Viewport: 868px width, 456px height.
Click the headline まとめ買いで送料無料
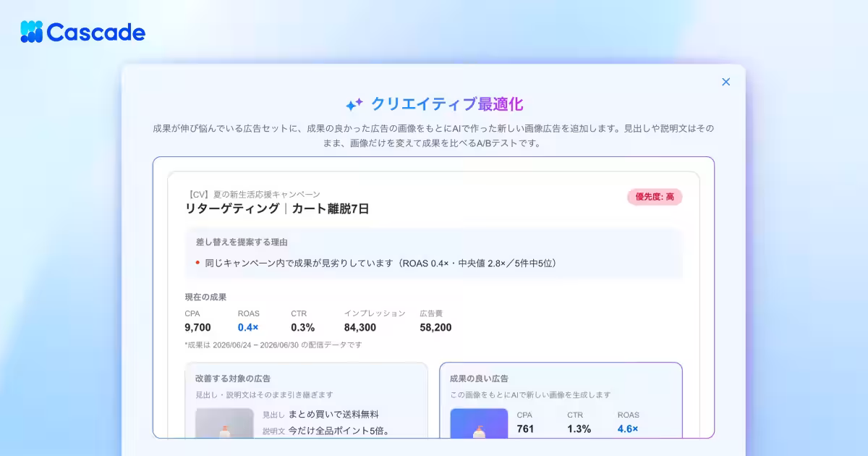point(333,414)
